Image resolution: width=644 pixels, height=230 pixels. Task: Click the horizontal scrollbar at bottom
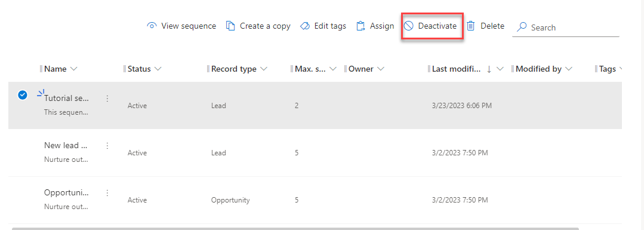coord(295,228)
